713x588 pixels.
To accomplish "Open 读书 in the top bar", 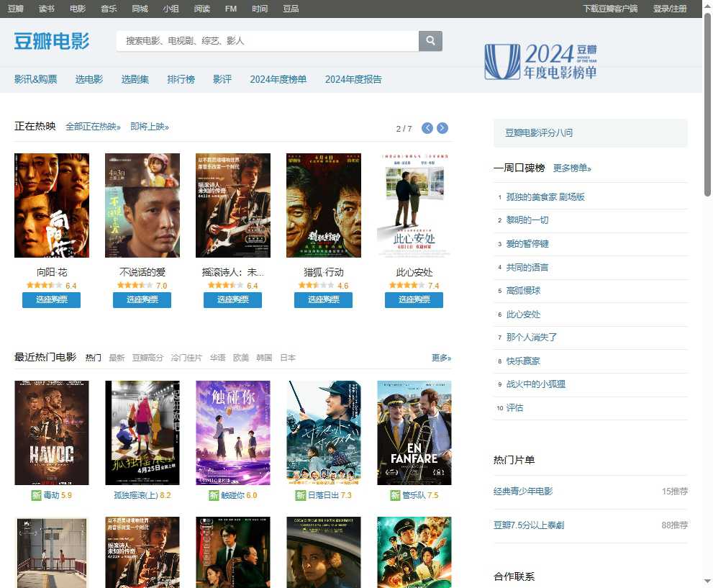I will click(x=46, y=9).
